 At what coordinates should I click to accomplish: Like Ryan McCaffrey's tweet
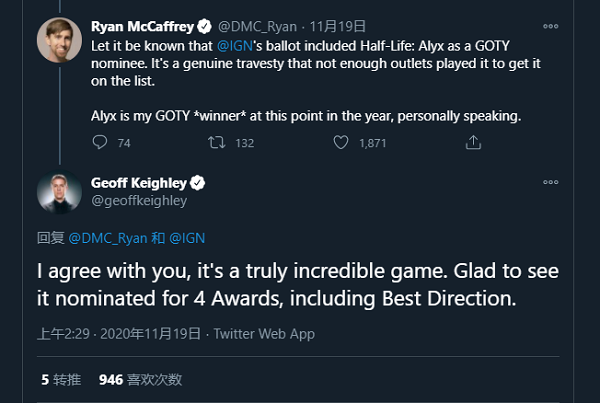click(341, 143)
